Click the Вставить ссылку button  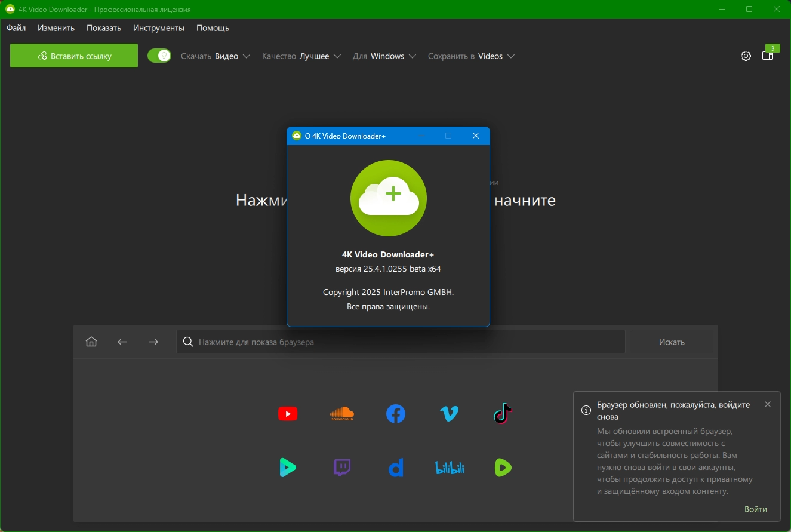[x=74, y=56]
